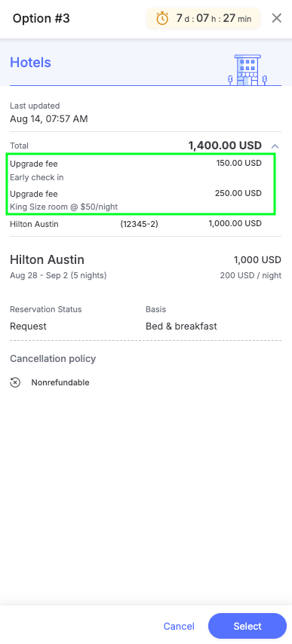Image resolution: width=292 pixels, height=644 pixels.
Task: Close the Option #3 panel
Action: [x=277, y=18]
